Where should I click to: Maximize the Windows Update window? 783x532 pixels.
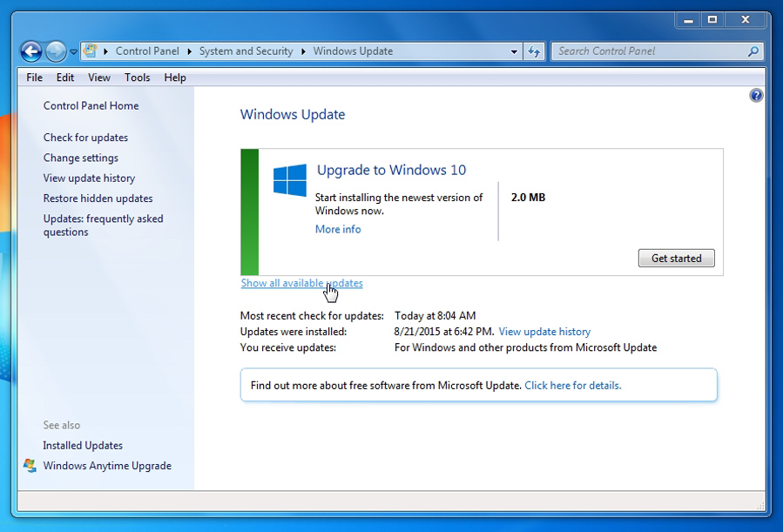(x=712, y=20)
